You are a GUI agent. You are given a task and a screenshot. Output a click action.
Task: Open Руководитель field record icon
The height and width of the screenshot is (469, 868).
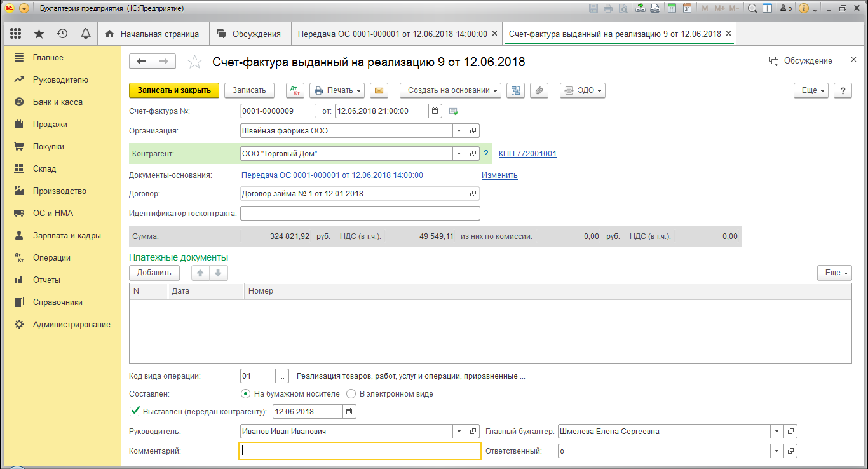pyautogui.click(x=473, y=432)
